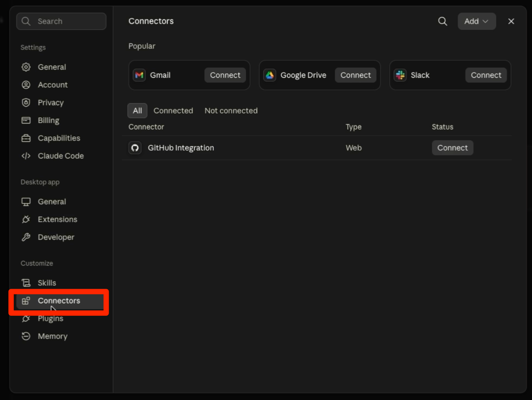
Task: Click the Gmail card label
Action: coord(160,75)
